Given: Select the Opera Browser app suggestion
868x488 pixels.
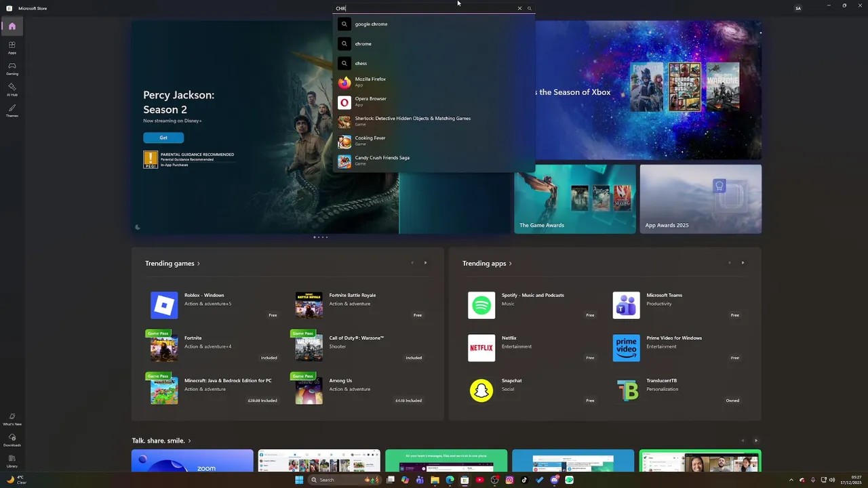Looking at the screenshot, I should coord(434,102).
